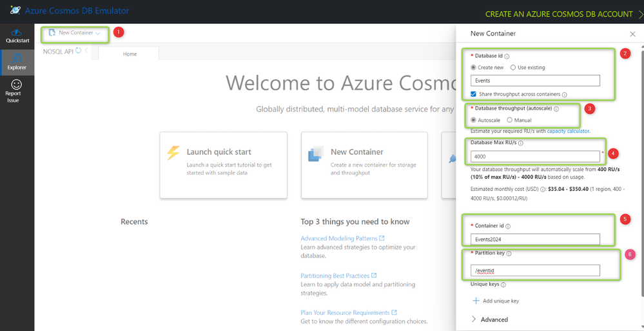Click the Container id input field
Image resolution: width=644 pixels, height=331 pixels.
coord(535,239)
